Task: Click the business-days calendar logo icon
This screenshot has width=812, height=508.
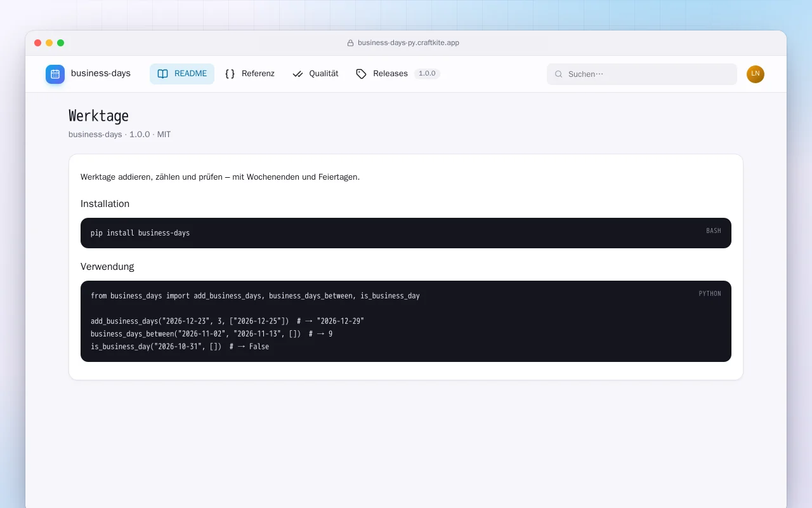Action: coord(55,74)
